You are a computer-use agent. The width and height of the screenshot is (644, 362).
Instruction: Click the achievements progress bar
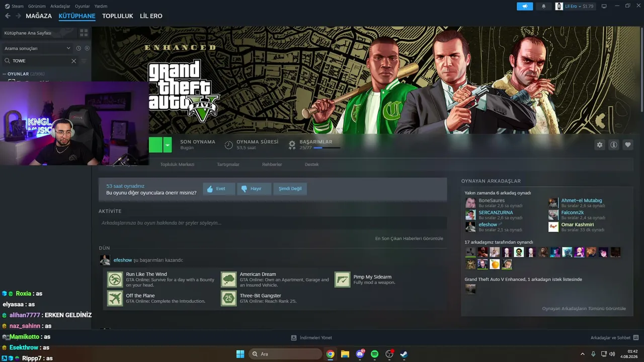327,148
